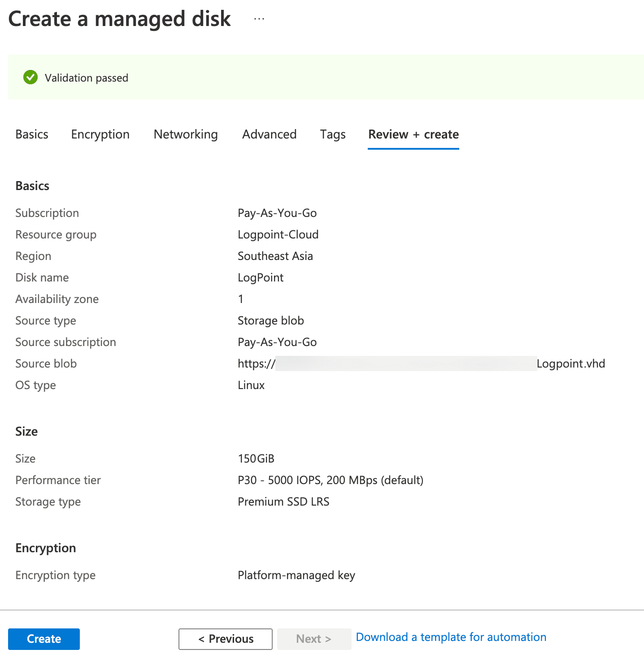Open the Networking tab
The image size is (644, 658).
pos(185,134)
